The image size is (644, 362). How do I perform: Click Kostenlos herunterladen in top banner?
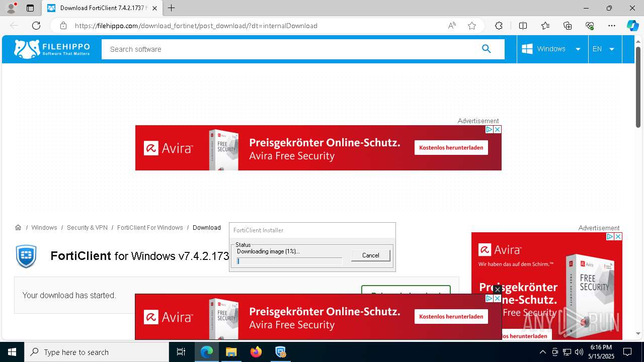pos(451,147)
